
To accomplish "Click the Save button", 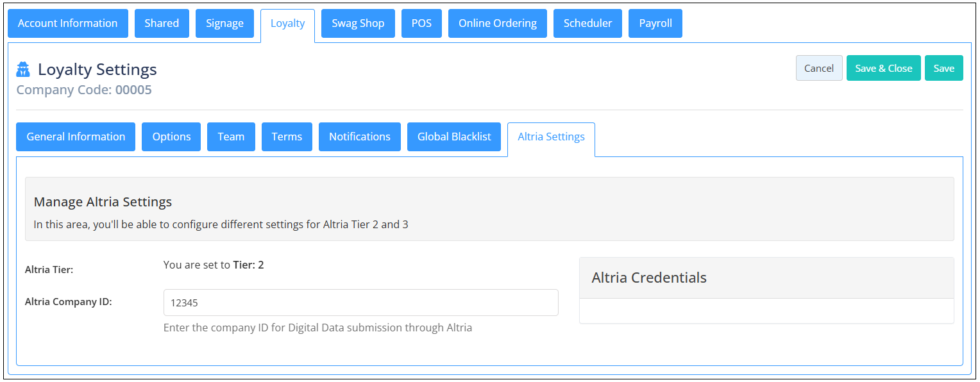I will click(x=944, y=68).
